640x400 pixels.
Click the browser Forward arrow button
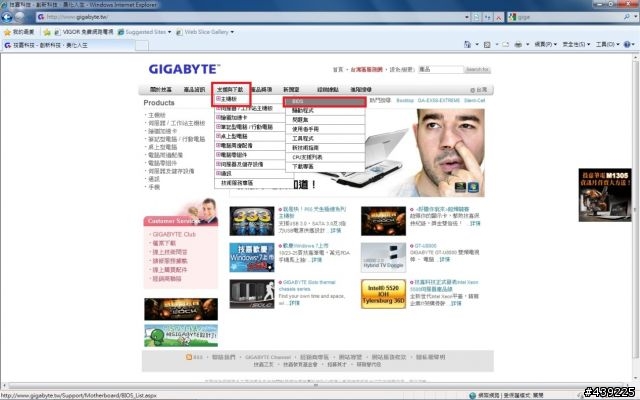pos(20,17)
